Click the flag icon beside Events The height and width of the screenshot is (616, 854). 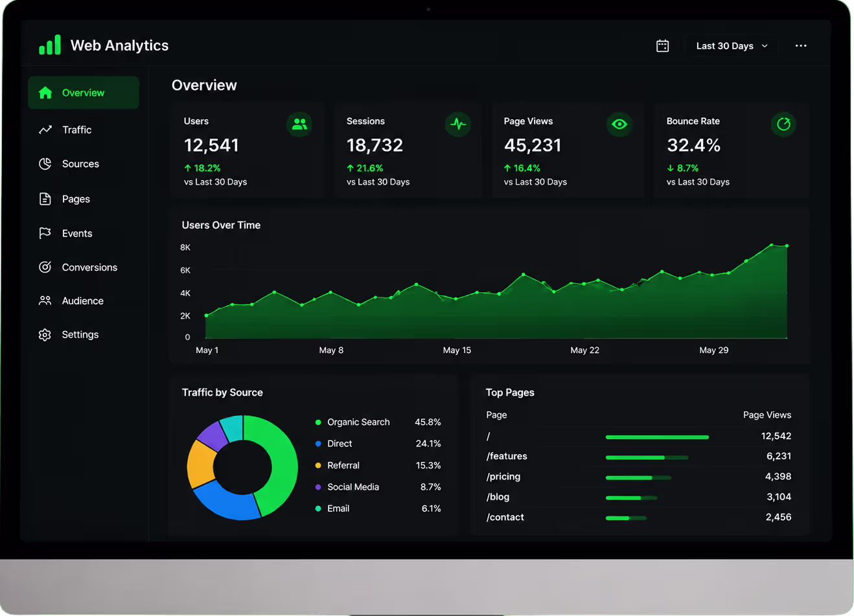[45, 233]
